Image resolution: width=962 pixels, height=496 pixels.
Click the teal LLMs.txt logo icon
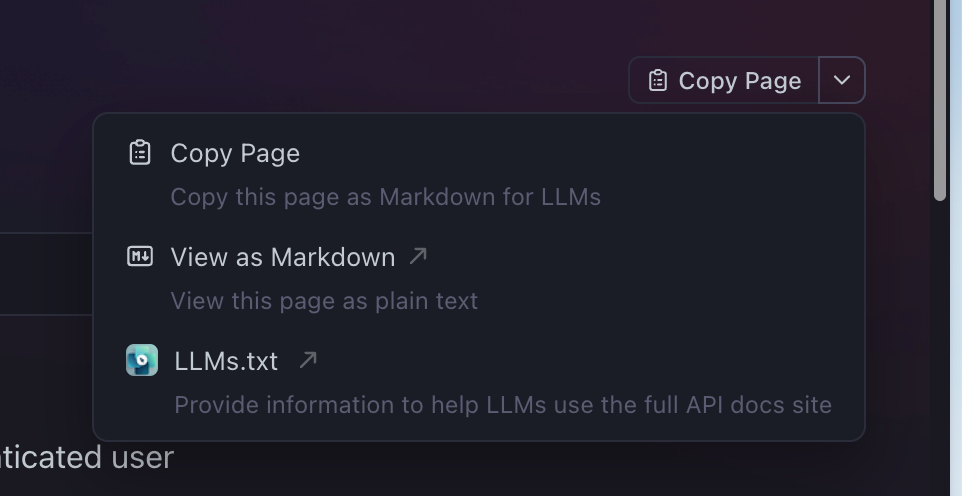point(142,360)
